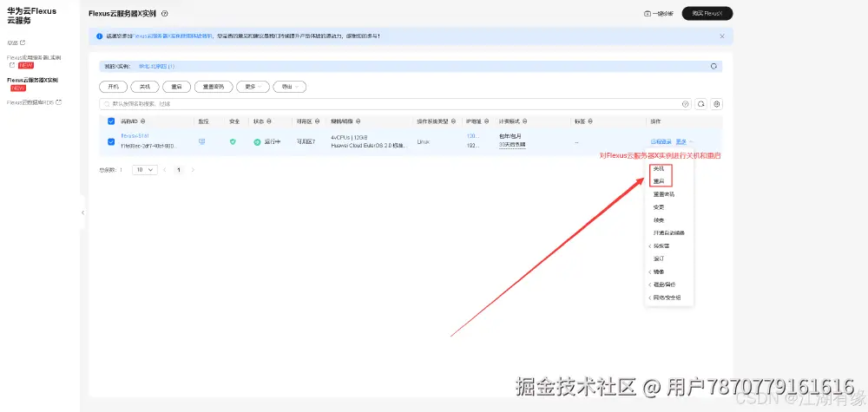The height and width of the screenshot is (412, 868).
Task: Expand the 磁盘/备份 submenu
Action: (662, 284)
